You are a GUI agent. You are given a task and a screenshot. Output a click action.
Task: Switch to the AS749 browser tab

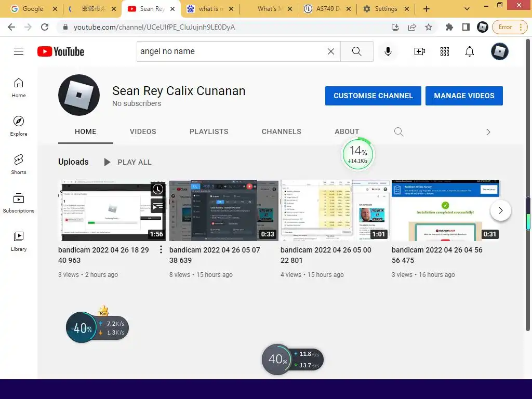[x=326, y=9]
